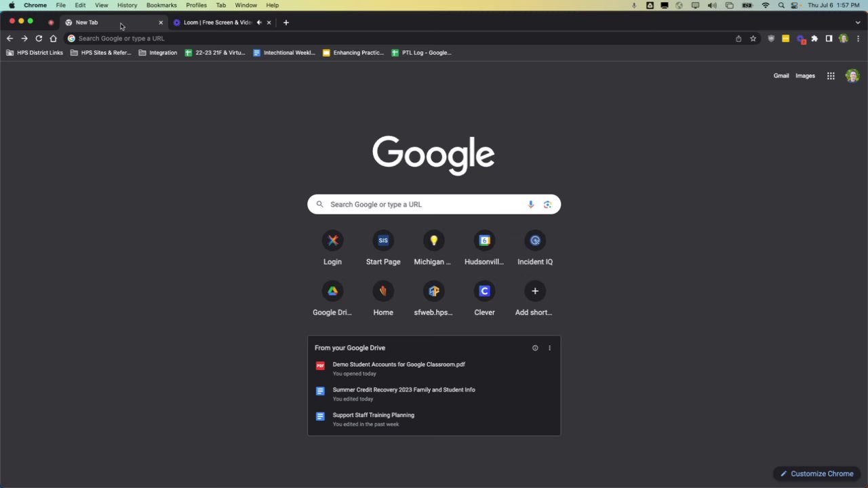The width and height of the screenshot is (868, 488).
Task: Open the sfweb.hps shortcut
Action: 433,300
